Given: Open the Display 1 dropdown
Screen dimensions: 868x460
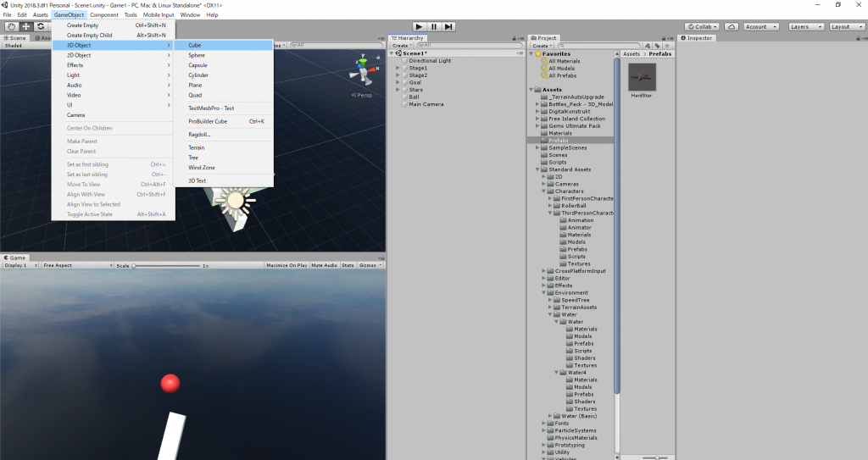Looking at the screenshot, I should pyautogui.click(x=20, y=265).
